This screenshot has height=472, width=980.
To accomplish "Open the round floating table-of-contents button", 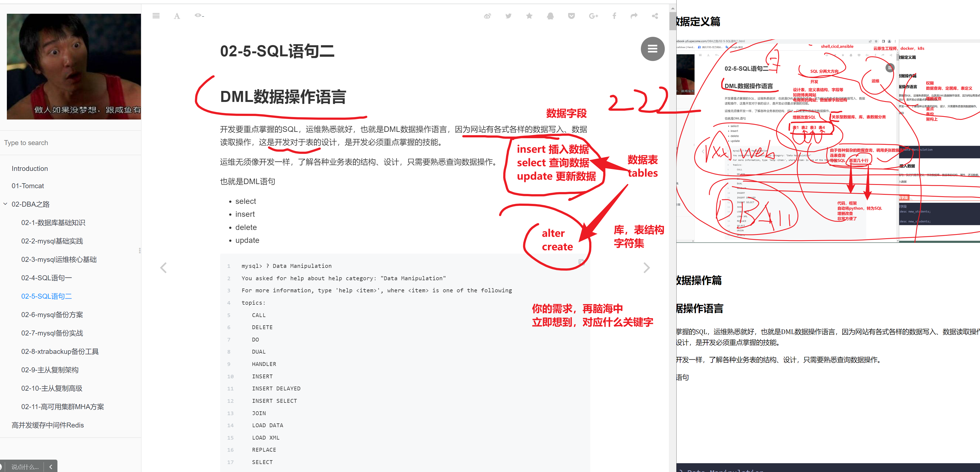I will point(652,49).
